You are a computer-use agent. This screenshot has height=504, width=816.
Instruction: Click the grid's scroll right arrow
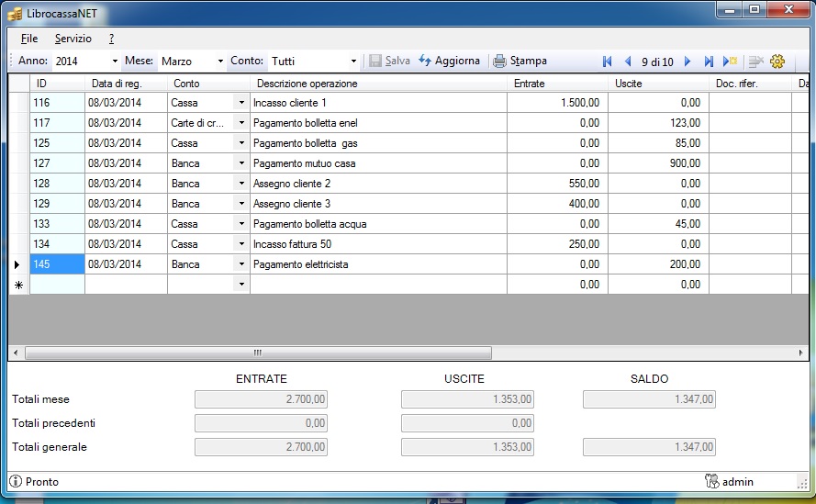(800, 353)
